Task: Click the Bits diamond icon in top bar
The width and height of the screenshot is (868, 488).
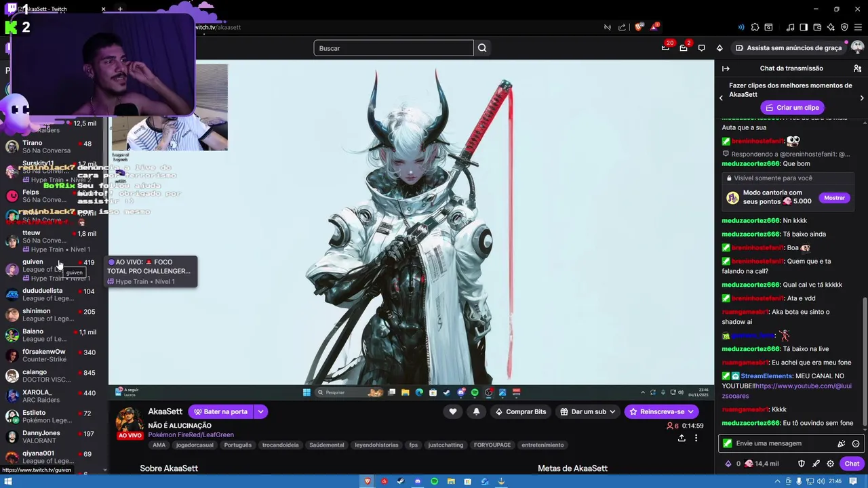Action: pyautogui.click(x=719, y=48)
